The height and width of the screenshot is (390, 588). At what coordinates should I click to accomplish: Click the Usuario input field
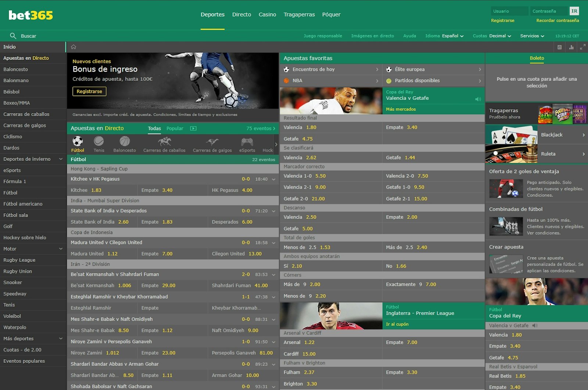(x=509, y=11)
